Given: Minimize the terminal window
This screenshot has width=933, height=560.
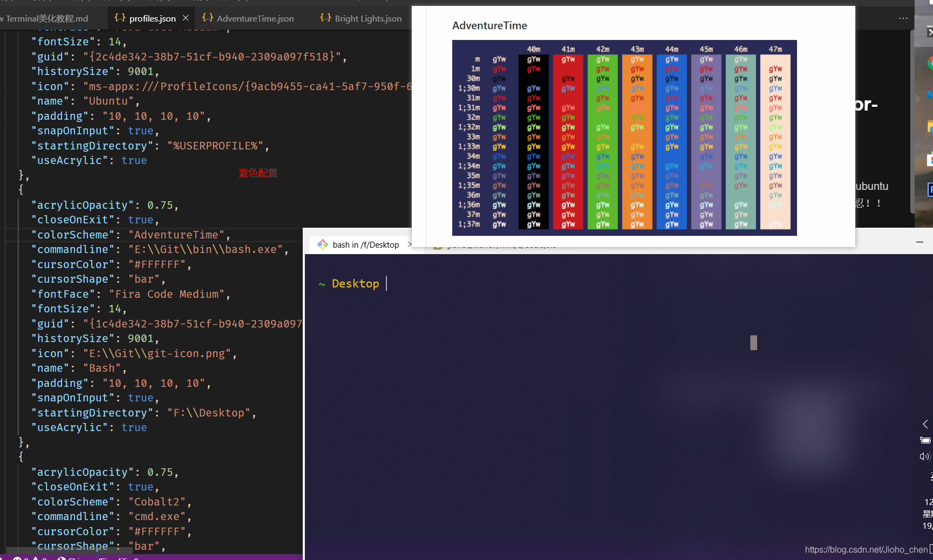Looking at the screenshot, I should 920,243.
